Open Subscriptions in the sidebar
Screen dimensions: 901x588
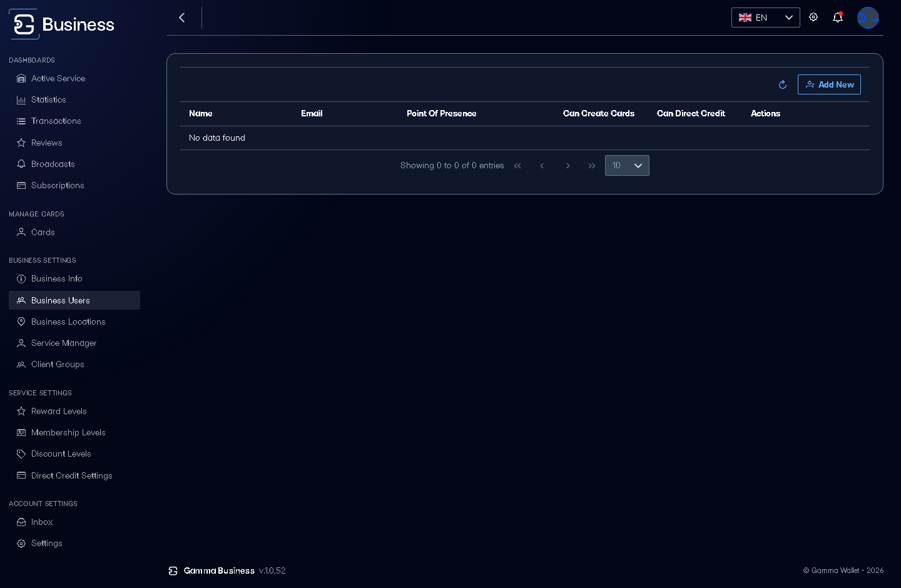pyautogui.click(x=74, y=185)
